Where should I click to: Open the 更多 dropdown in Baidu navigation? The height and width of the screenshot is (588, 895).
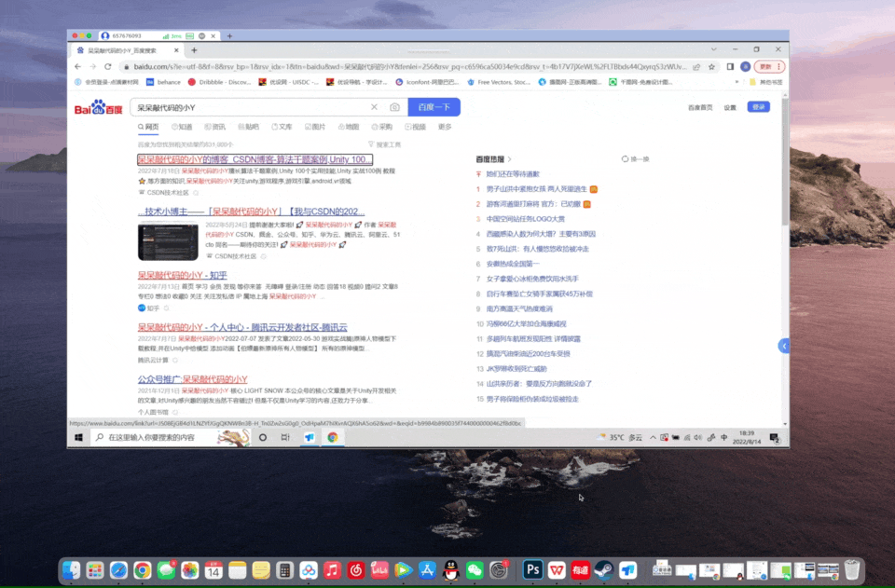tap(445, 126)
